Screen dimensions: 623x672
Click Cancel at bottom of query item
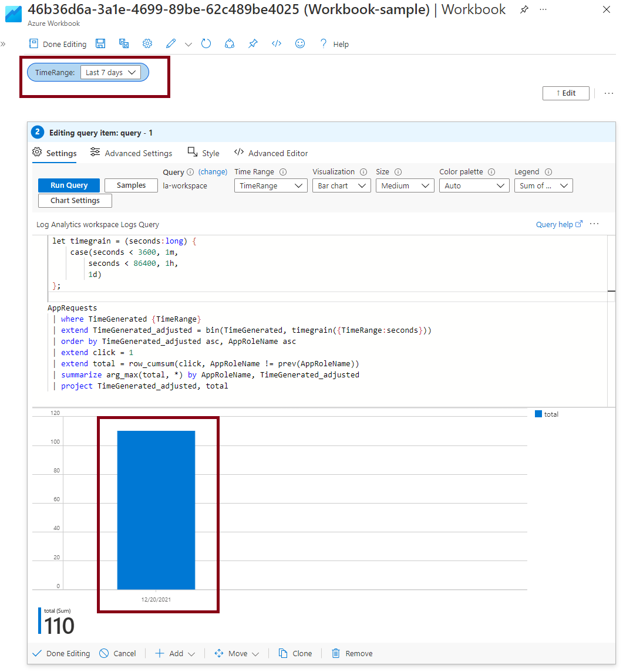pyautogui.click(x=118, y=653)
